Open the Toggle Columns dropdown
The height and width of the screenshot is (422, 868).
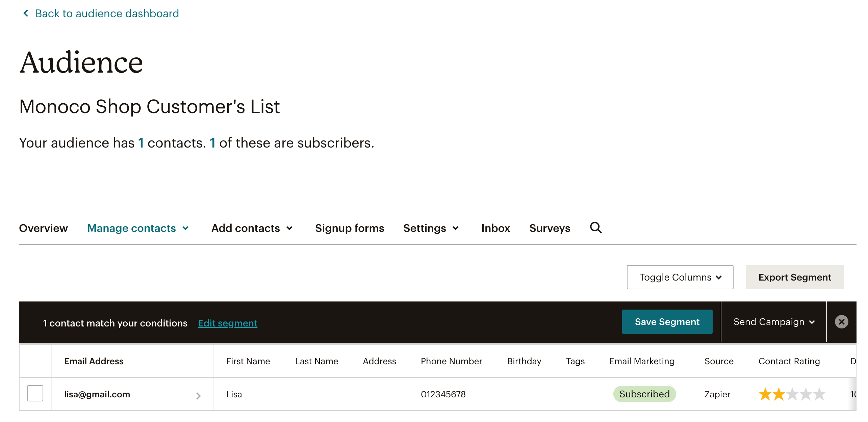(x=680, y=277)
